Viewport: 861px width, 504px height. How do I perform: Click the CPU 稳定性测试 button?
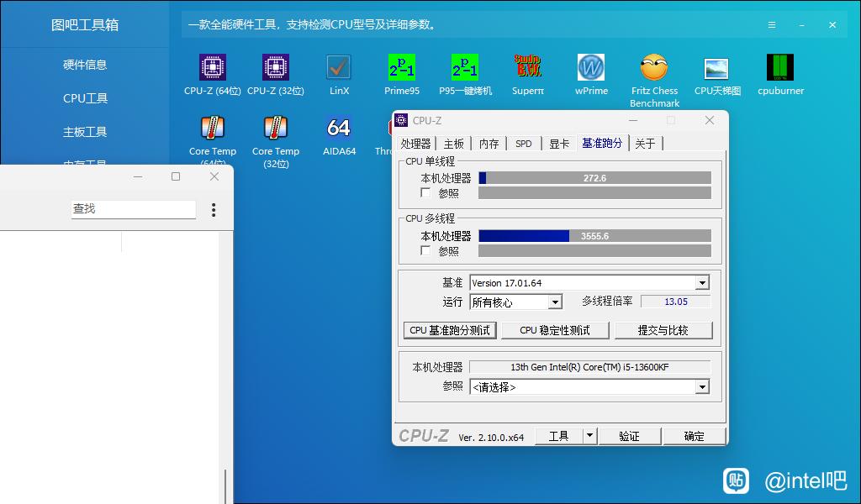(x=555, y=330)
